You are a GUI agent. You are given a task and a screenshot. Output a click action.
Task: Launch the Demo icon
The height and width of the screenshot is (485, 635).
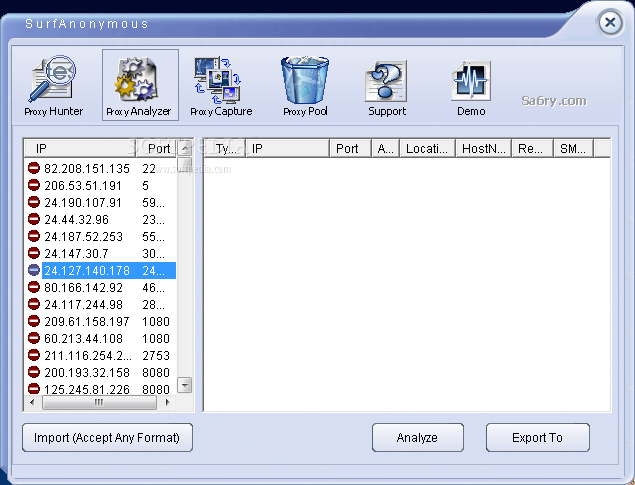pyautogui.click(x=471, y=88)
